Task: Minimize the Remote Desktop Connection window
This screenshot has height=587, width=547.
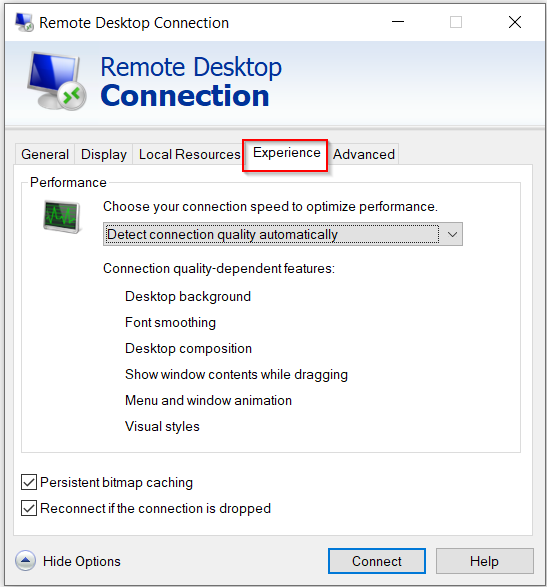Action: [398, 22]
